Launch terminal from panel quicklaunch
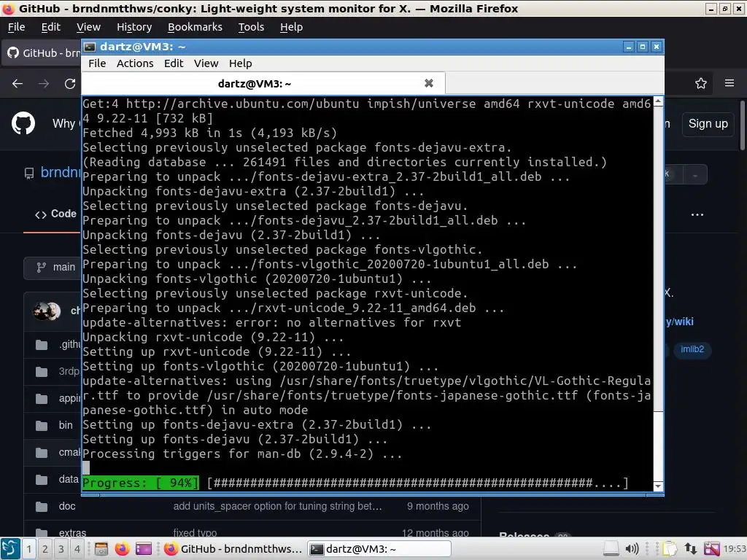This screenshot has width=747, height=560. click(x=144, y=549)
